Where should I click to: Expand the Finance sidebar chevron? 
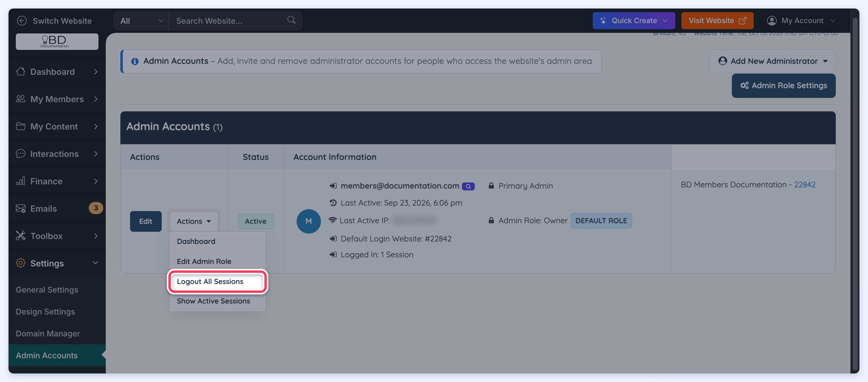96,181
